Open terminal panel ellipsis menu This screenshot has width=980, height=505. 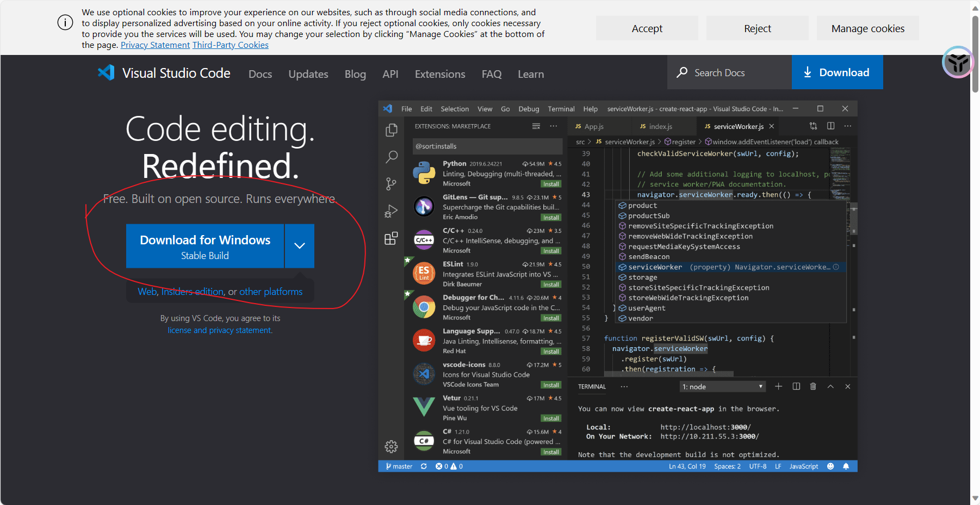tap(624, 387)
